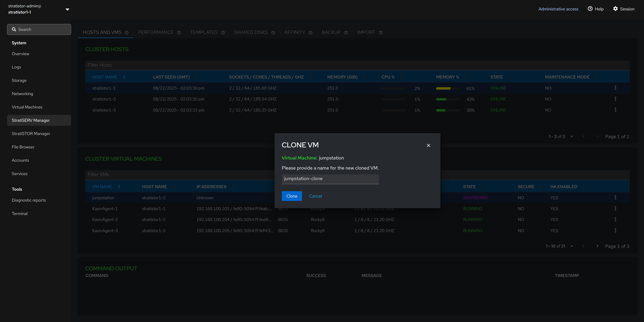Open the Help menu
The width and height of the screenshot is (644, 322).
click(x=596, y=9)
